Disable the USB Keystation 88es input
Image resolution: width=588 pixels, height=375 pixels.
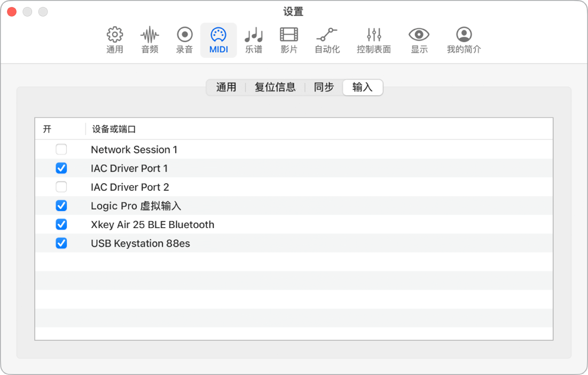(61, 243)
